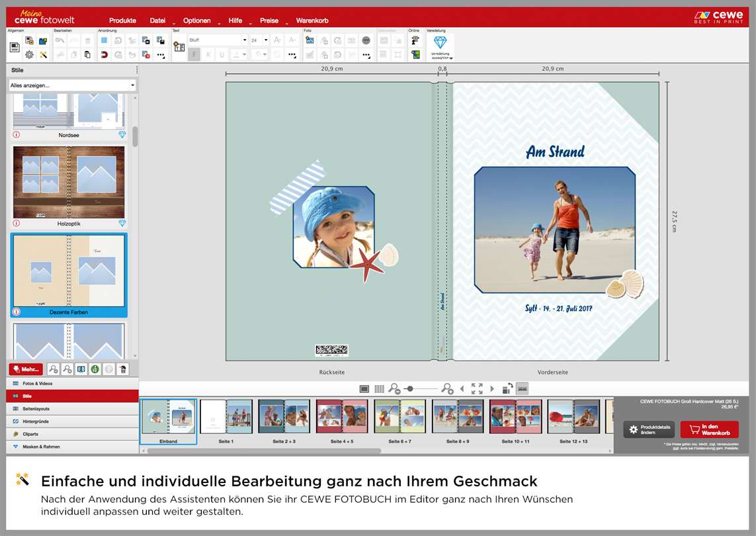Click the send to back arrangement icon
Screen dimensions: 756x536
click(x=161, y=40)
